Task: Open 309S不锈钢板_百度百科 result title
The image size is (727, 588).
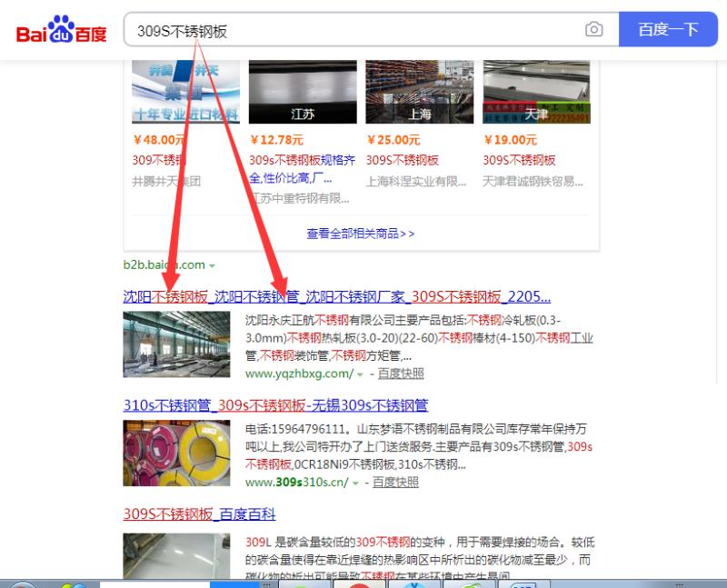Action: click(199, 513)
